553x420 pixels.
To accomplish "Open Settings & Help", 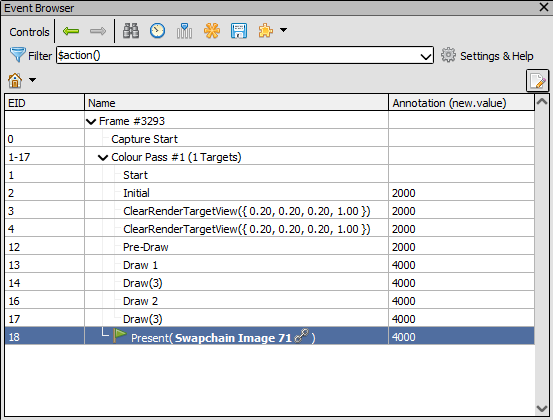I will pyautogui.click(x=497, y=56).
